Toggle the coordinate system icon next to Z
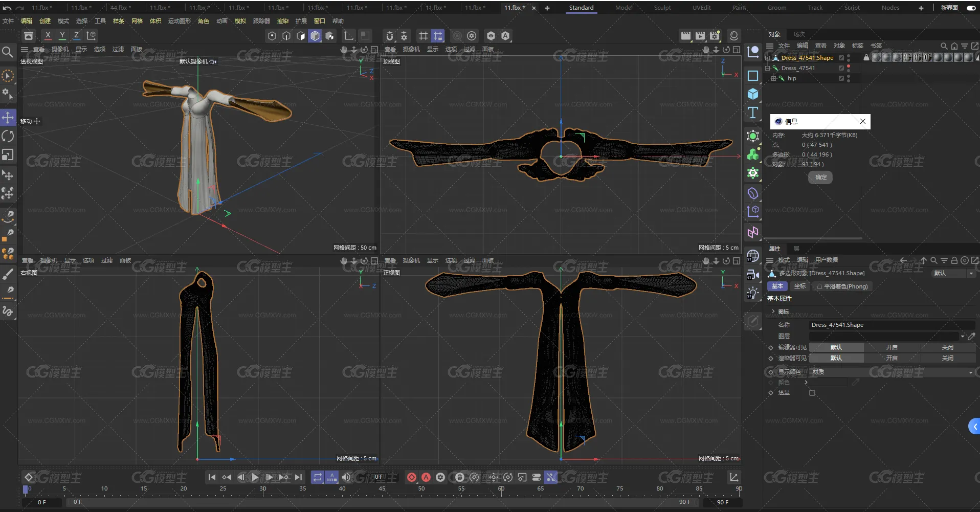This screenshot has width=980, height=512. coord(91,36)
